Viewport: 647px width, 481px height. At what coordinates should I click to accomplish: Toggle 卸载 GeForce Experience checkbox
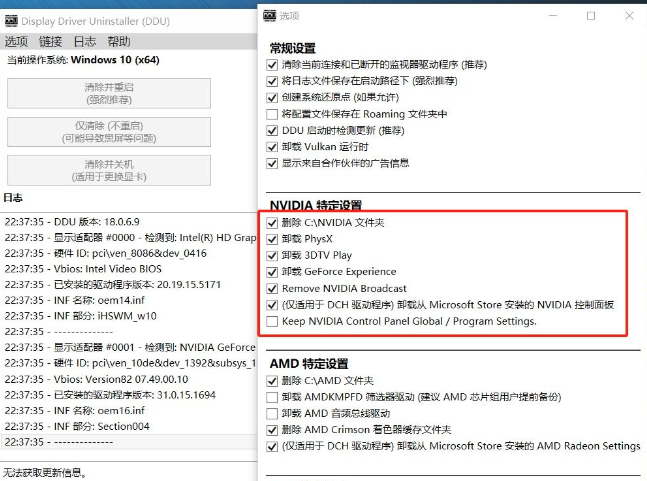click(272, 272)
